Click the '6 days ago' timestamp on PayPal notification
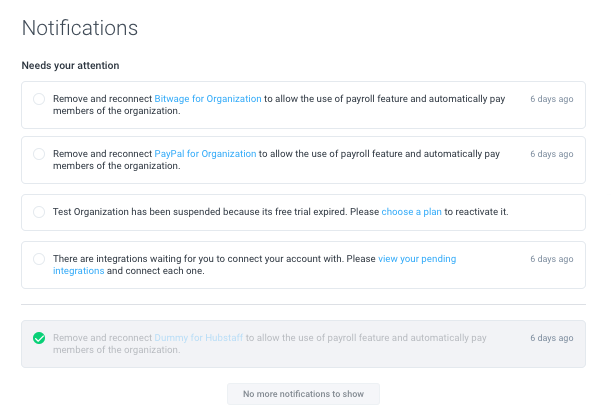The image size is (611, 414). tap(551, 154)
